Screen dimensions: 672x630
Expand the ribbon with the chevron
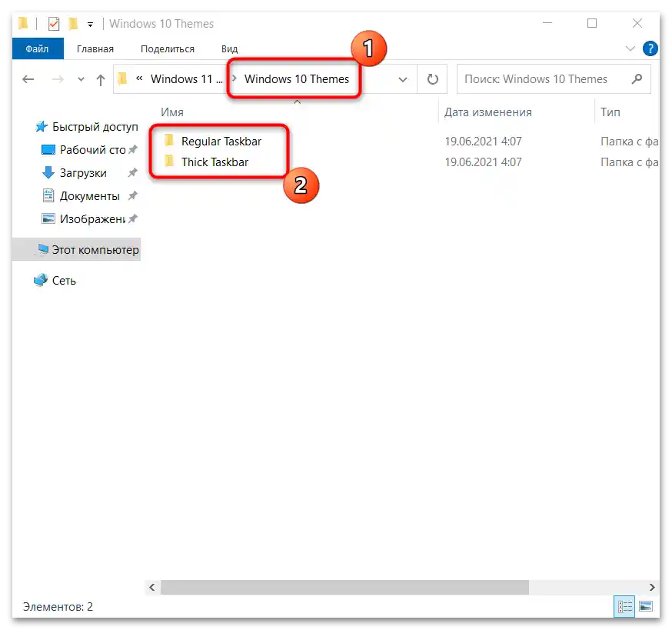[630, 48]
